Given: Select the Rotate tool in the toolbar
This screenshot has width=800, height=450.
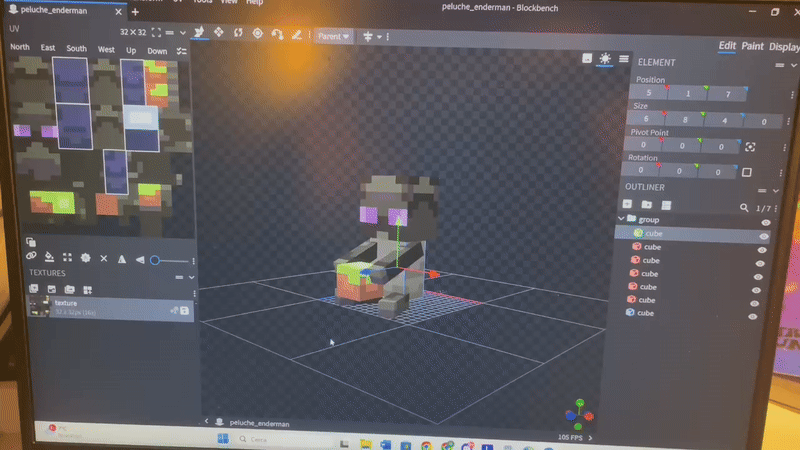Looking at the screenshot, I should click(x=238, y=33).
